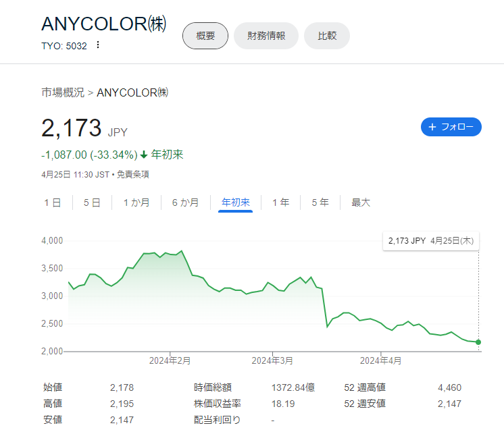The image size is (504, 434).
Task: Click the -1,087.00 (-33.34%) change text
Action: [x=89, y=155]
